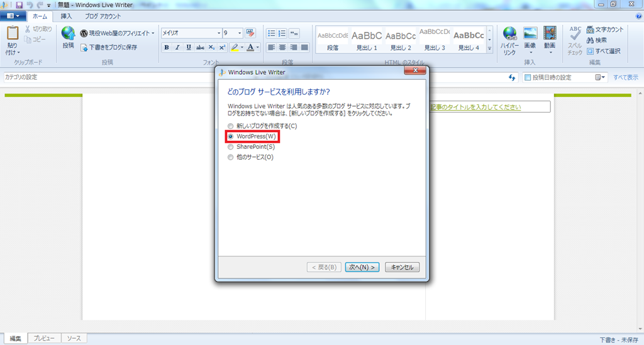Click the Save icon in the quick access toolbar

click(19, 5)
